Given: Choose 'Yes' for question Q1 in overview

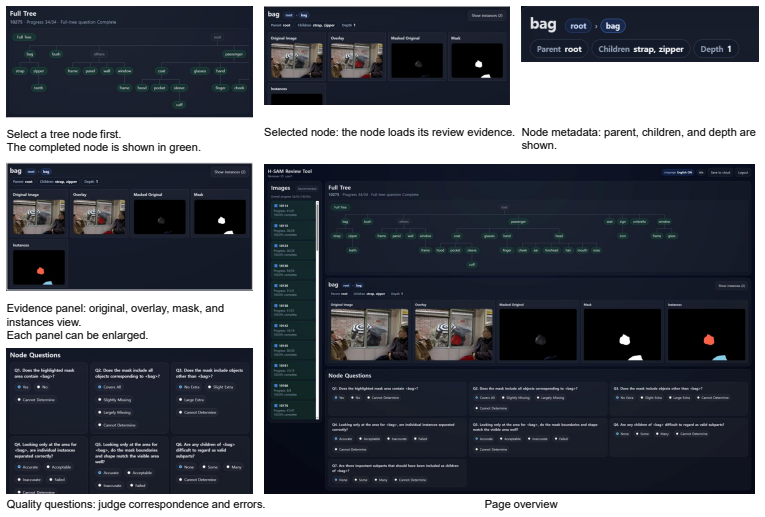Looking at the screenshot, I should pos(339,398).
